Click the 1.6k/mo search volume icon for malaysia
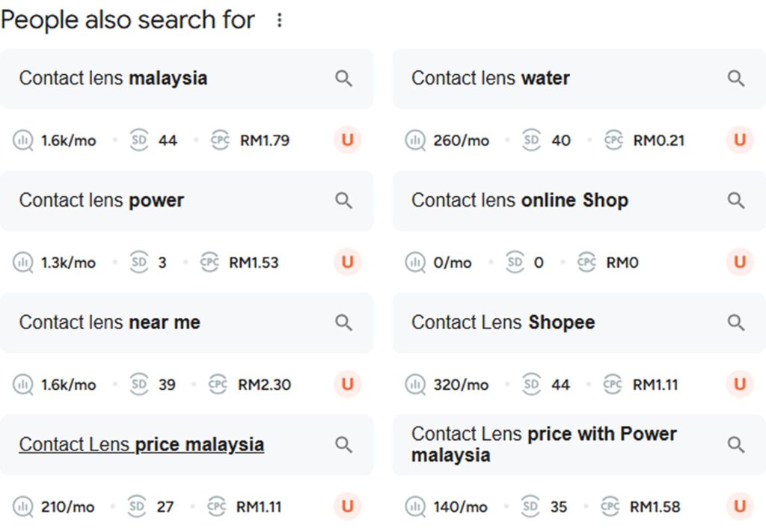The image size is (766, 532). (23, 140)
